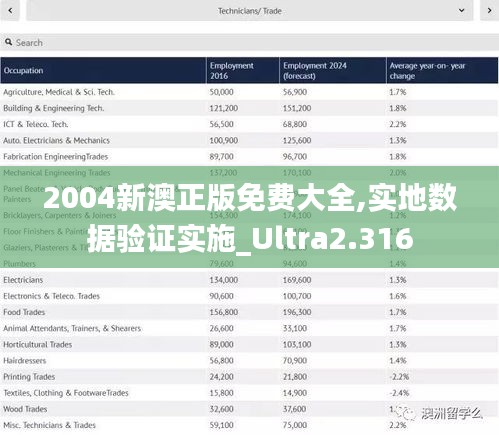Select Agriculture, Medical & Sci. Tech. row
Screen dimensions: 499x435
click(x=249, y=92)
